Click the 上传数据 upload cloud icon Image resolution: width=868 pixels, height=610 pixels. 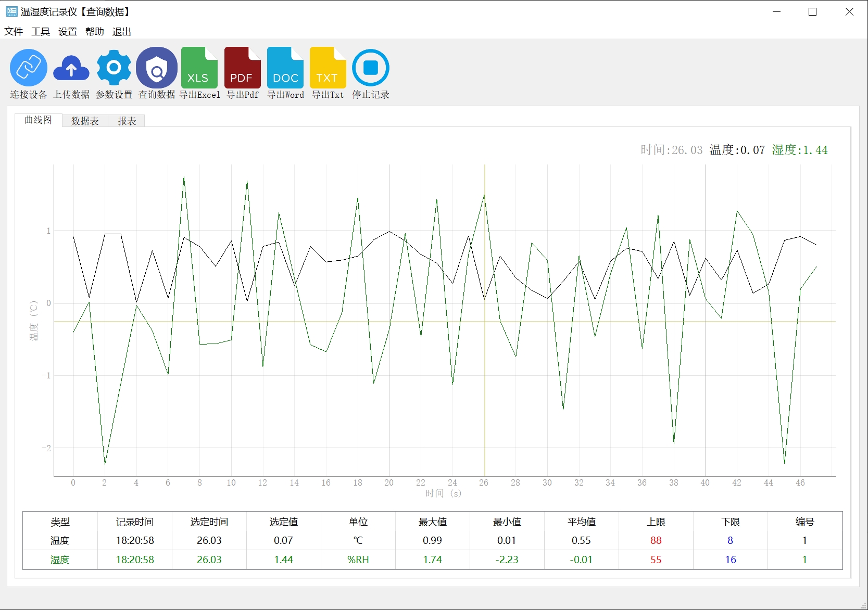pyautogui.click(x=71, y=68)
